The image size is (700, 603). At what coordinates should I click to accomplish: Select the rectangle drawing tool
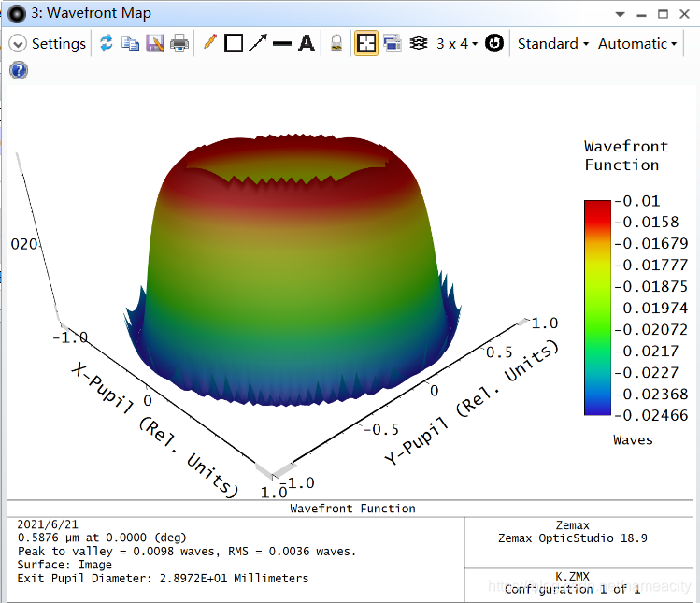point(234,44)
